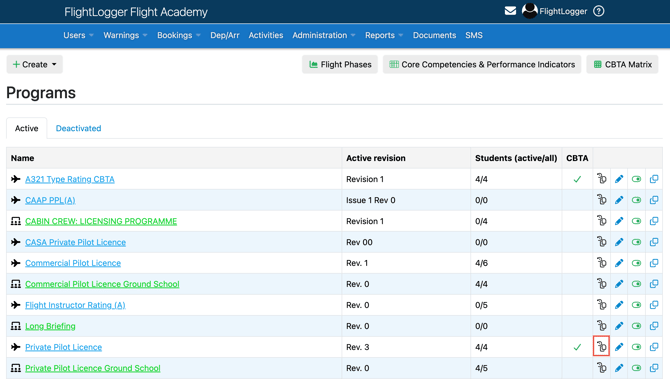
Task: Edit the Commercial Pilot Licence program
Action: [619, 263]
